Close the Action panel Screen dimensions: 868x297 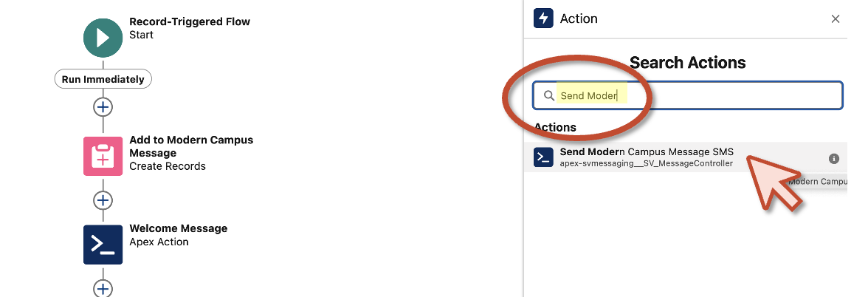[x=836, y=19]
